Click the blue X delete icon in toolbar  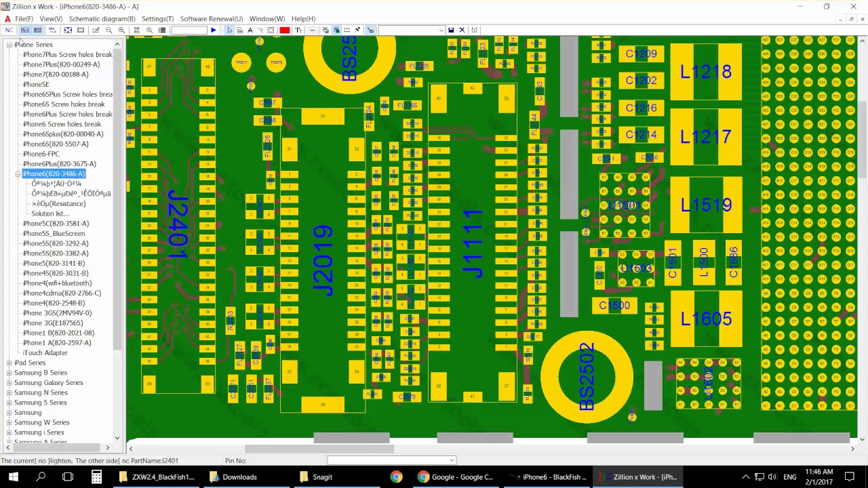(462, 30)
